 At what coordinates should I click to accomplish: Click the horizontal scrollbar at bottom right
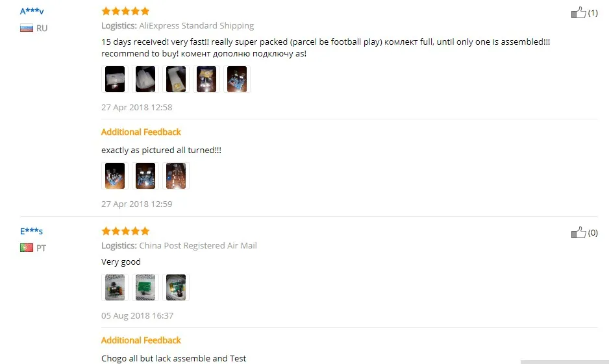(565, 361)
